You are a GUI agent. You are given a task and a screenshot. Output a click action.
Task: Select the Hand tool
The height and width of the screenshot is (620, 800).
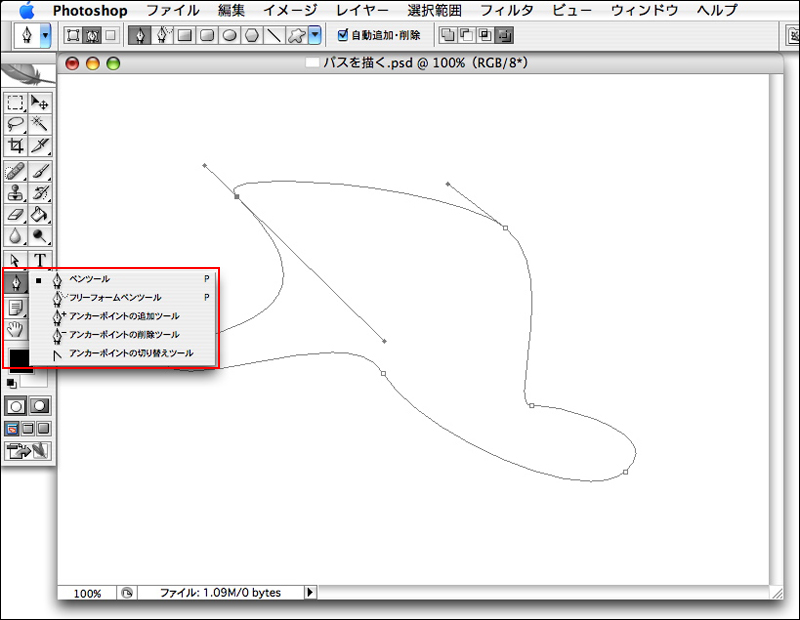[15, 329]
